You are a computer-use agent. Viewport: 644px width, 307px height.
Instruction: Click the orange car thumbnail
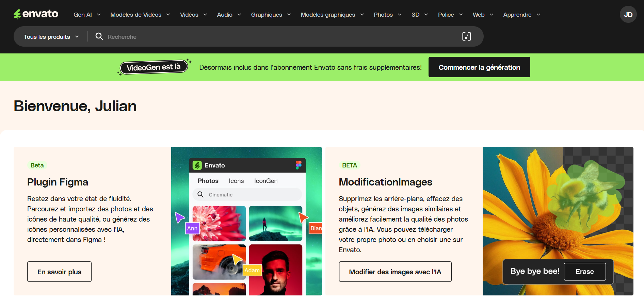point(219,261)
